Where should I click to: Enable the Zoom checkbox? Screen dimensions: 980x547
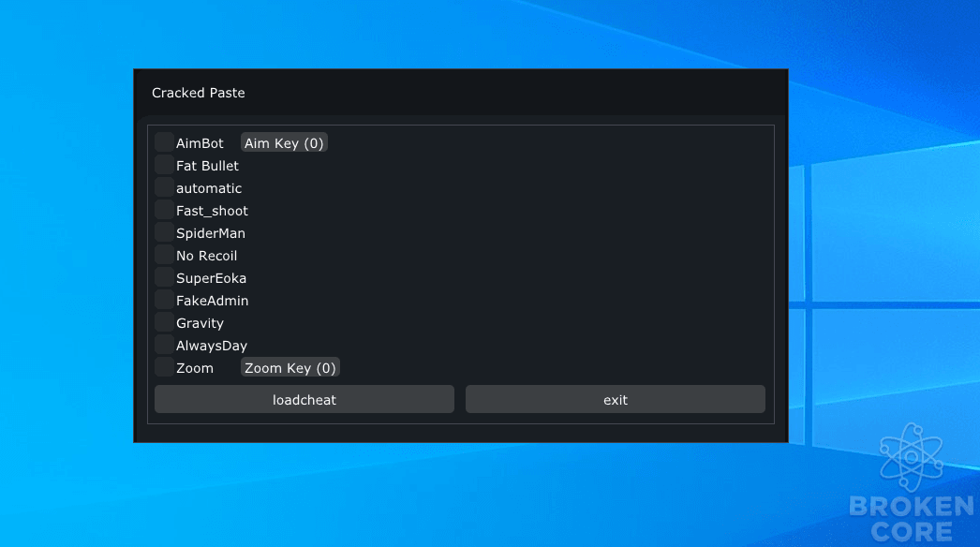(164, 367)
